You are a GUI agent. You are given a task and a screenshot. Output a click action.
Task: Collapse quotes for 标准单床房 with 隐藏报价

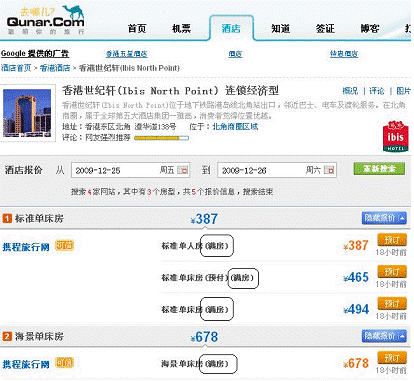click(x=384, y=218)
